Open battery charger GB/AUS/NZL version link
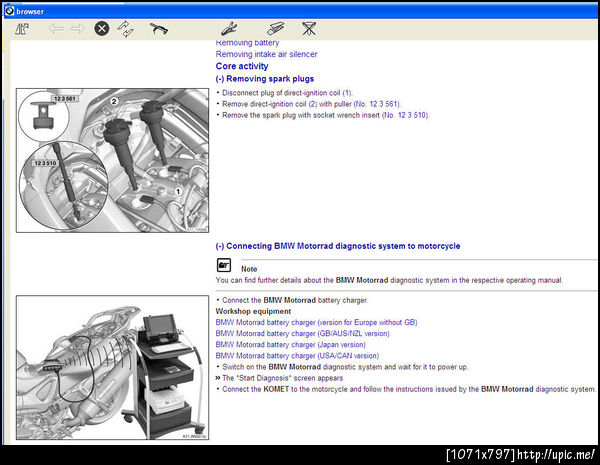 [302, 334]
